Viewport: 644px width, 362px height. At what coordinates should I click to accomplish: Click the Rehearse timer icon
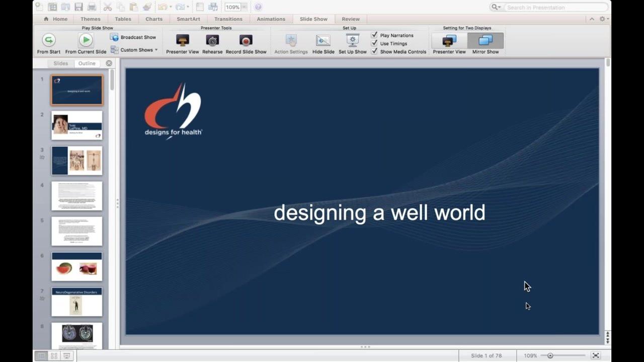(212, 41)
